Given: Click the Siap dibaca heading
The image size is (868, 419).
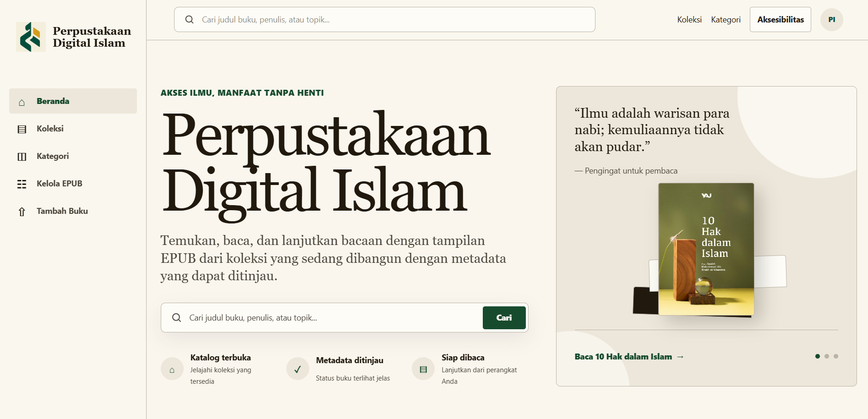Looking at the screenshot, I should pos(463,358).
